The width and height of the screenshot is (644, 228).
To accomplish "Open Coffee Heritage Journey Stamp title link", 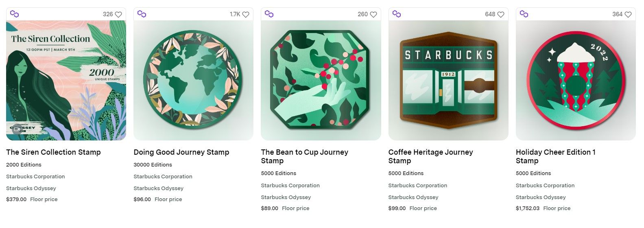I will pyautogui.click(x=430, y=156).
